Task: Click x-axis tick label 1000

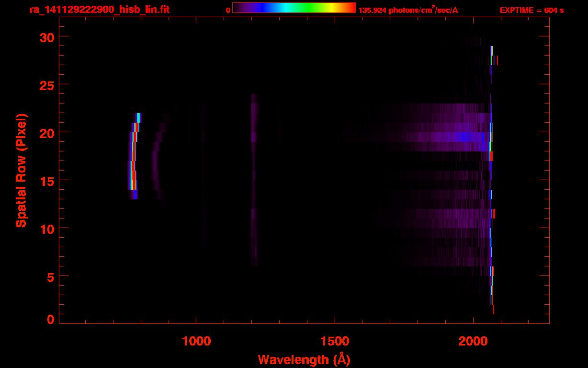Action: (196, 341)
